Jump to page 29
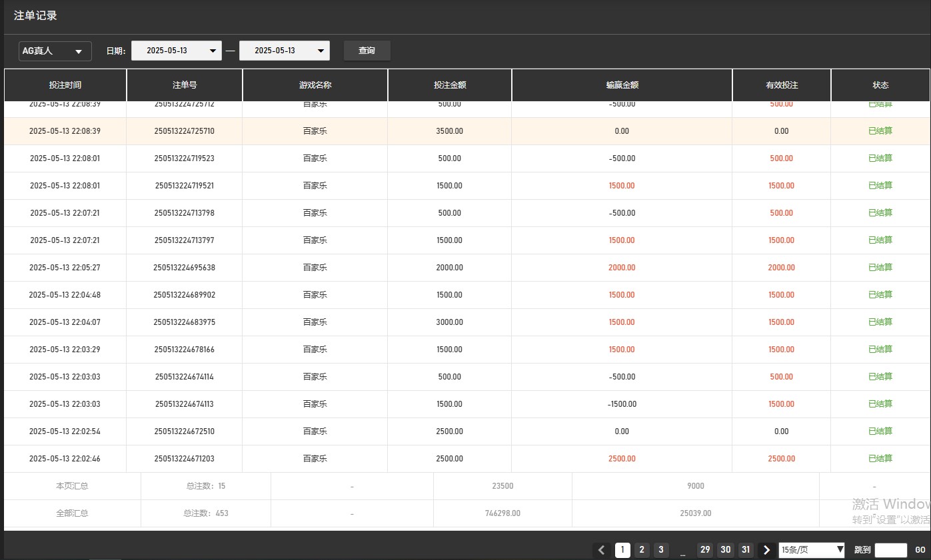 [705, 550]
